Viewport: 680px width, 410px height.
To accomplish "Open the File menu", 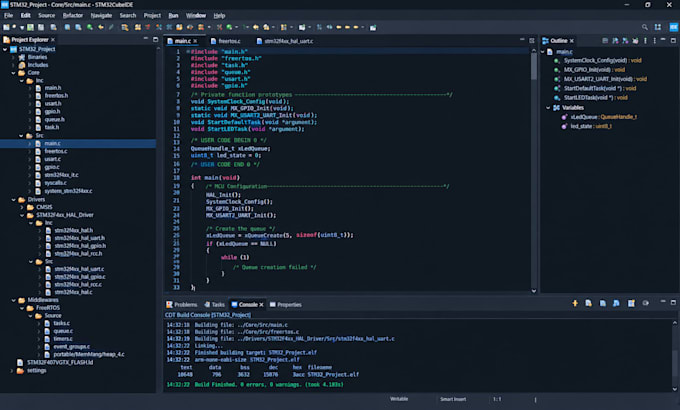I will click(8, 15).
